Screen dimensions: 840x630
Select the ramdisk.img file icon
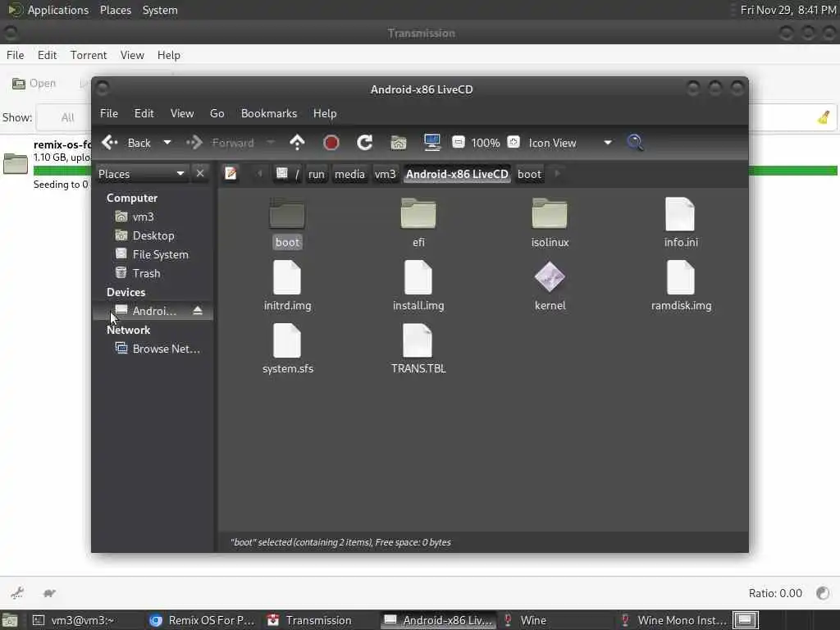(680, 277)
